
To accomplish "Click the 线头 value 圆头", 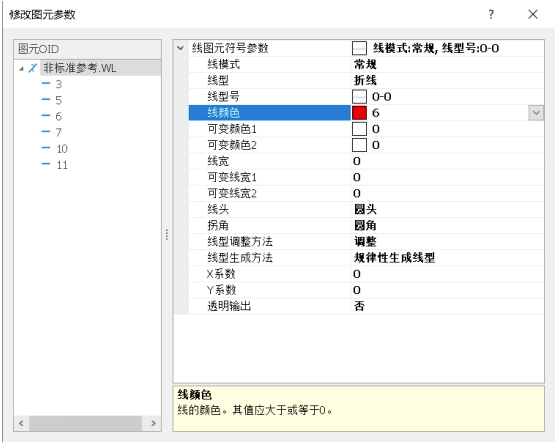I will point(365,210).
